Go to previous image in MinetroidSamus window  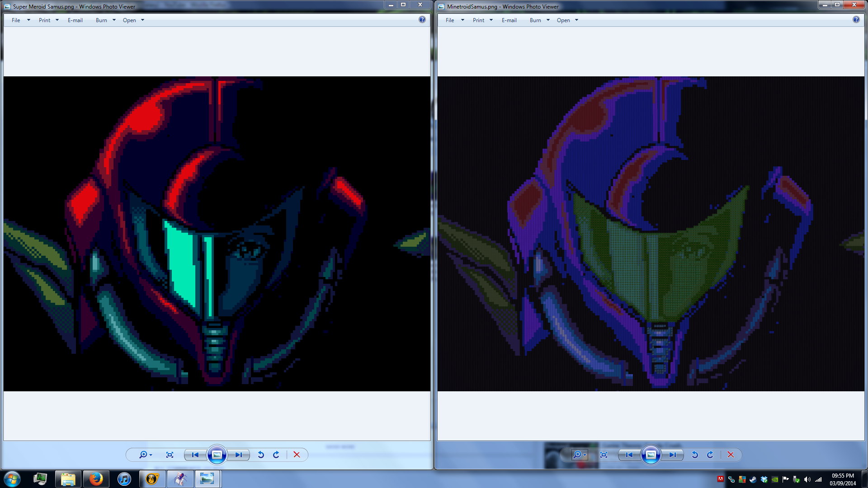[629, 455]
